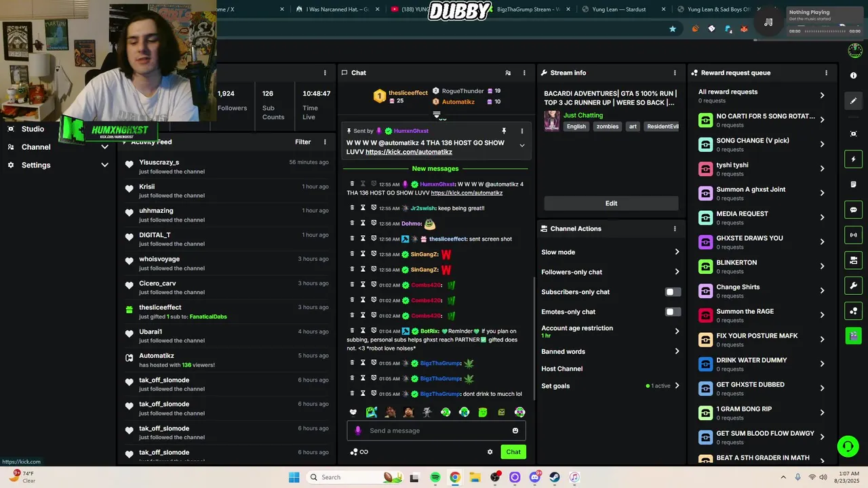
Task: Ban thesliceeffect using the shield icon
Action: [x=374, y=239]
